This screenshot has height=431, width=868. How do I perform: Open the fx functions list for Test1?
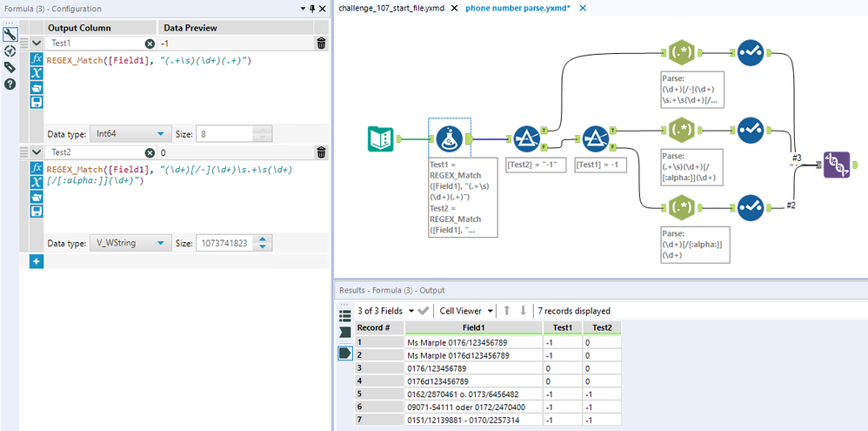point(37,59)
